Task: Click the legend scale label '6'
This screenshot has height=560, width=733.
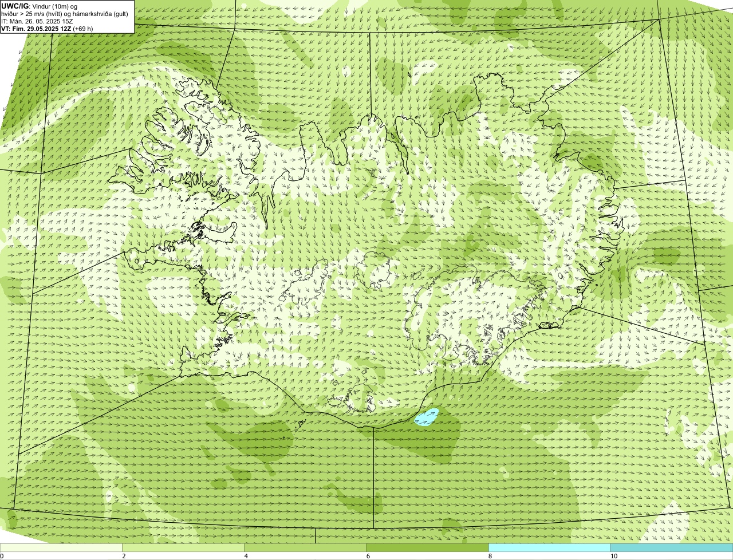Action: click(368, 556)
